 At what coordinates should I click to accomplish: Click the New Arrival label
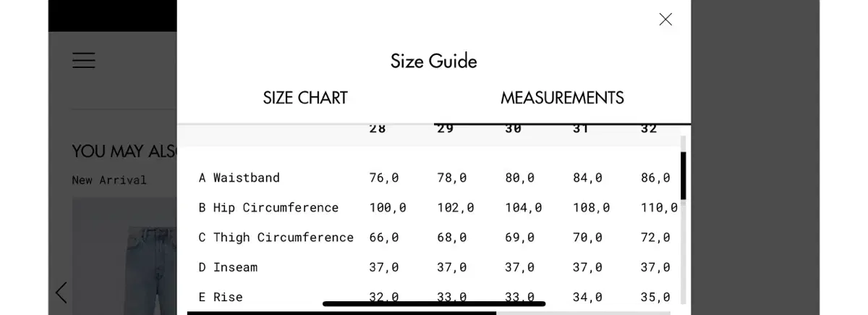coord(109,180)
